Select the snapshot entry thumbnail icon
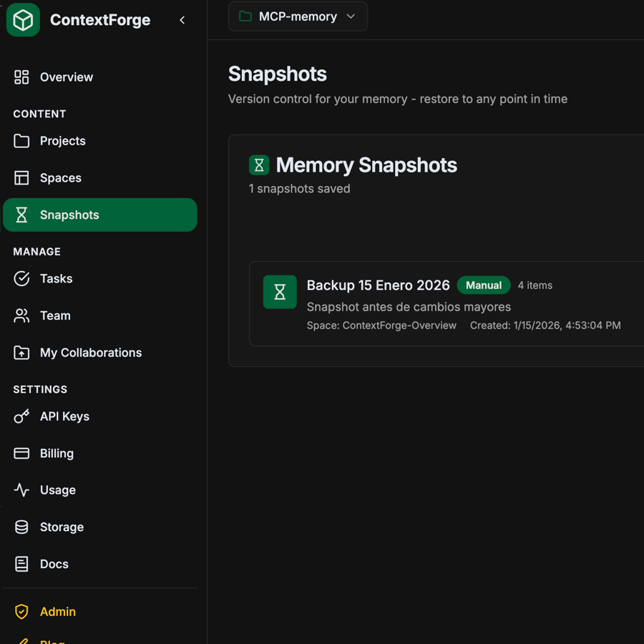 pyautogui.click(x=279, y=292)
